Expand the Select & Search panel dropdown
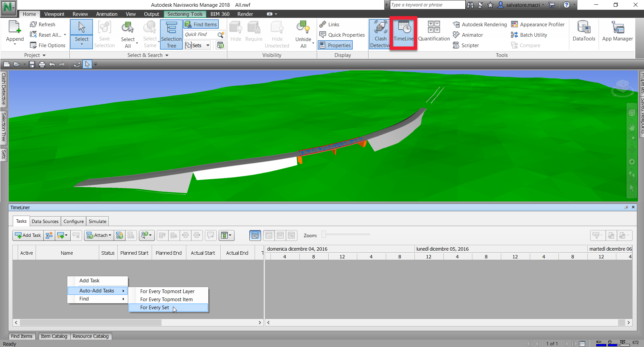 (167, 55)
